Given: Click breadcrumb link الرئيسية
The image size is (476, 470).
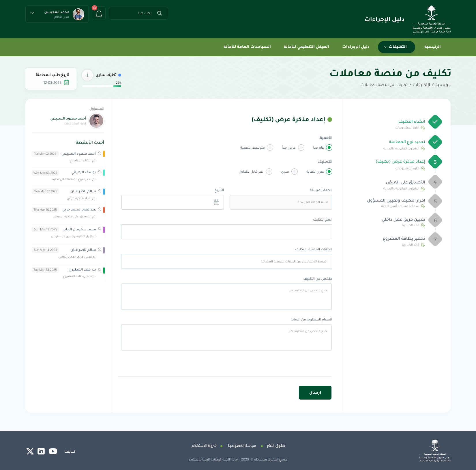Looking at the screenshot, I should [x=443, y=85].
